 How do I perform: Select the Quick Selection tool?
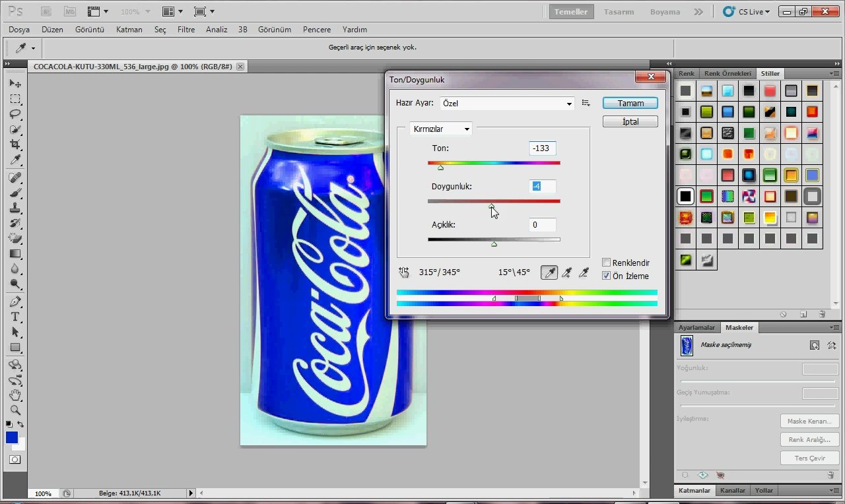pyautogui.click(x=15, y=129)
